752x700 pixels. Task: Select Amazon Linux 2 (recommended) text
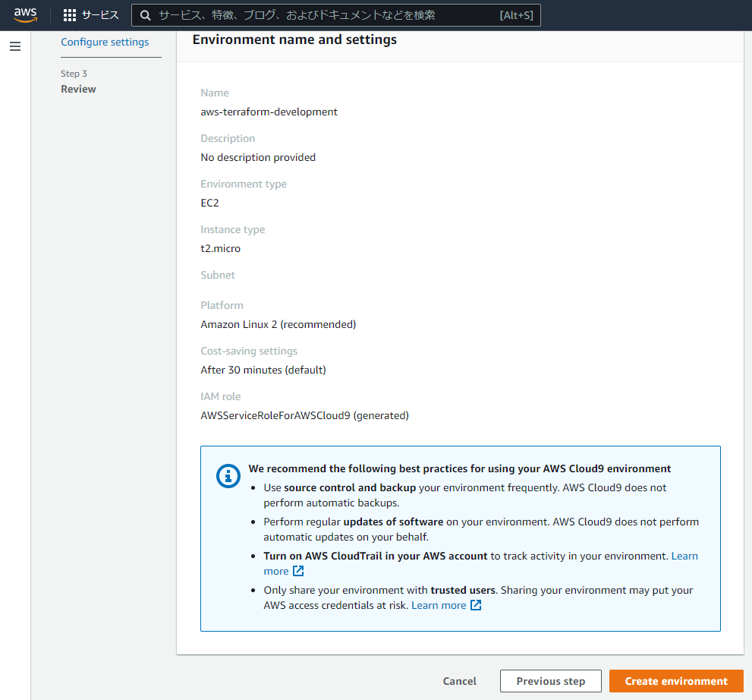(278, 324)
